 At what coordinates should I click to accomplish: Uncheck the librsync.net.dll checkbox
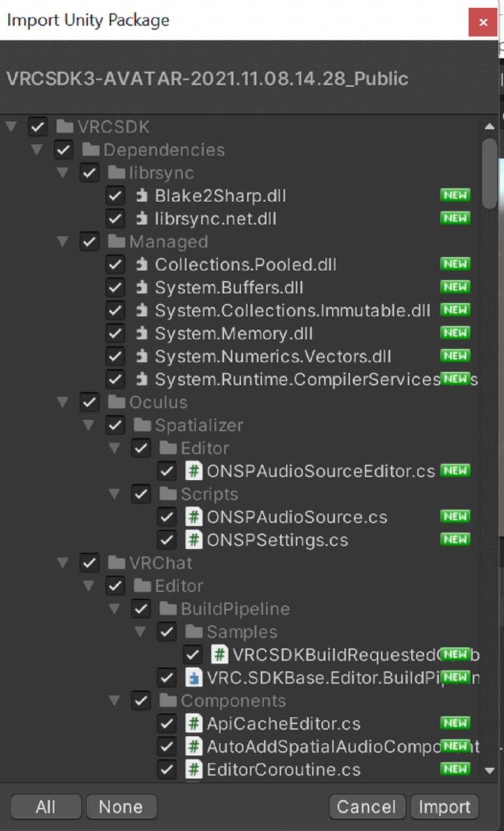click(115, 219)
